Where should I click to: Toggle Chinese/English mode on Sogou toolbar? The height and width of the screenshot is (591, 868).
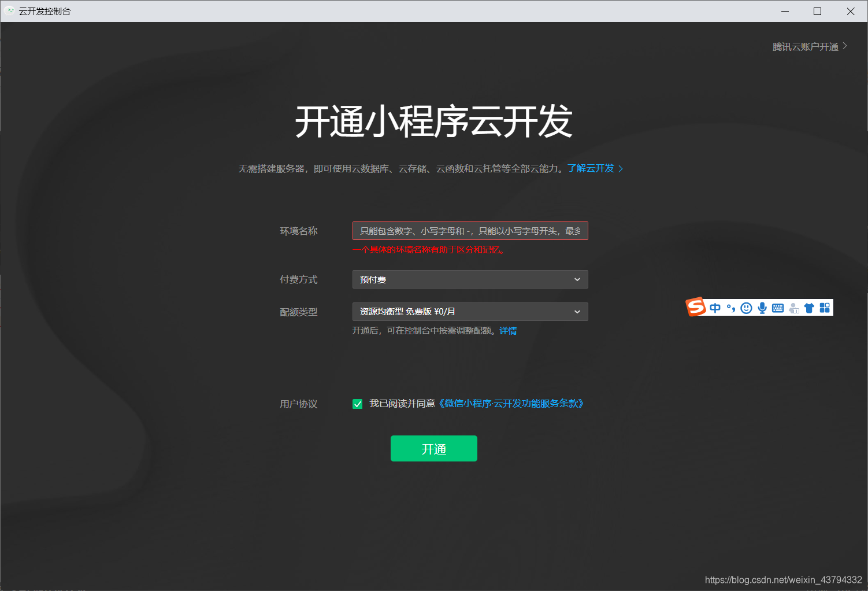pyautogui.click(x=715, y=308)
